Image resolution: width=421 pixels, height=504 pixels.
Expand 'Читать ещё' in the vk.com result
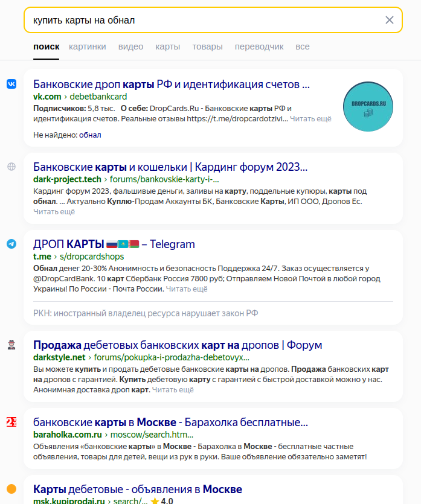pyautogui.click(x=310, y=119)
